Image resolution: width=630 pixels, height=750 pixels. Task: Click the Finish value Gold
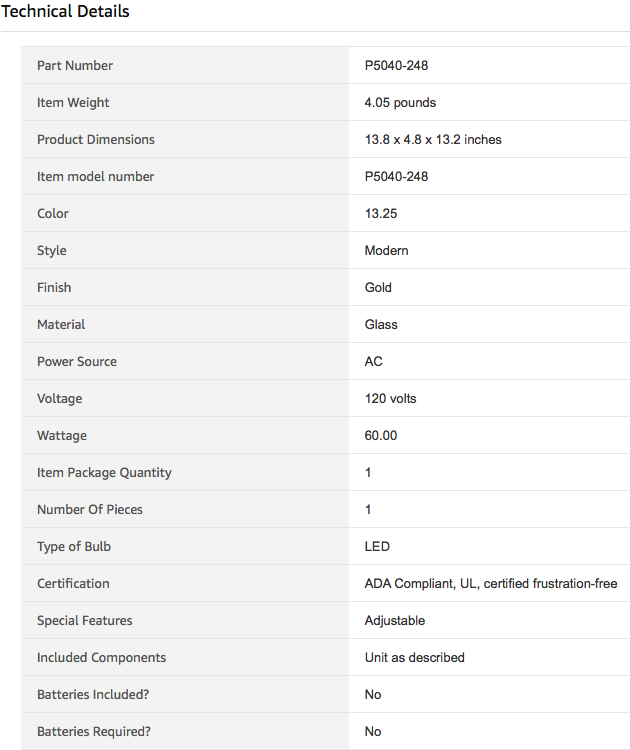[378, 287]
